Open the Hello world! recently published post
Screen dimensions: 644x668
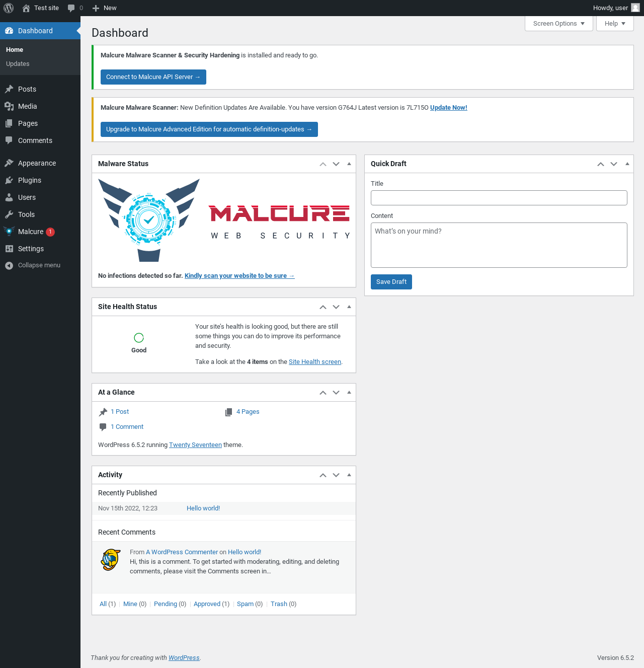203,508
